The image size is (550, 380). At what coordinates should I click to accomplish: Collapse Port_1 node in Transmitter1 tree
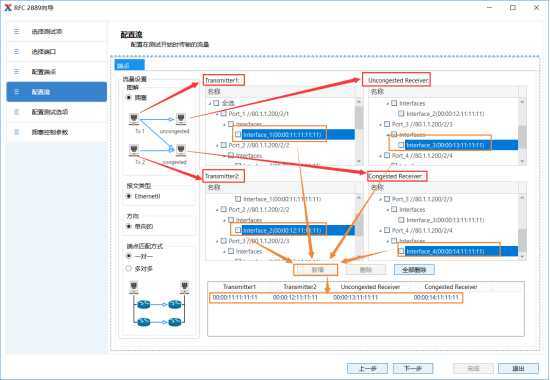[217, 114]
